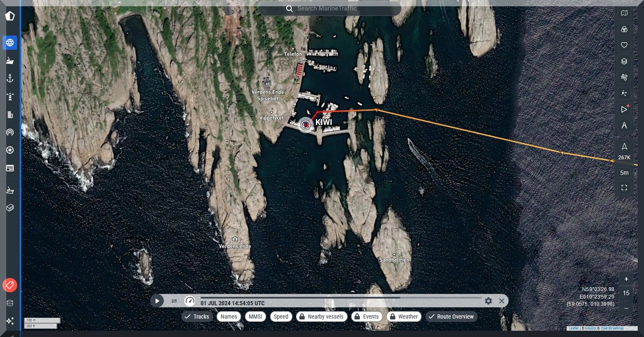Image resolution: width=644 pixels, height=337 pixels.
Task: Enable the MMSI label toggle
Action: 255,317
